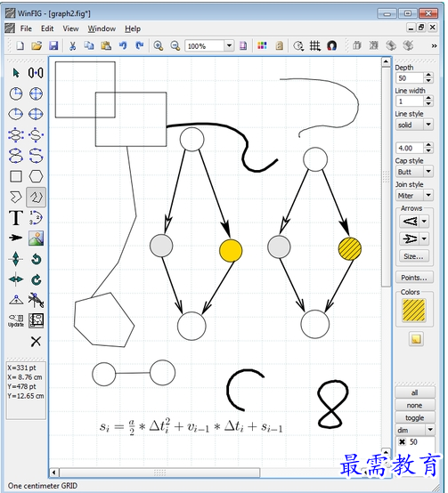
Task: Choose the rectangle drawing tool
Action: point(16,176)
